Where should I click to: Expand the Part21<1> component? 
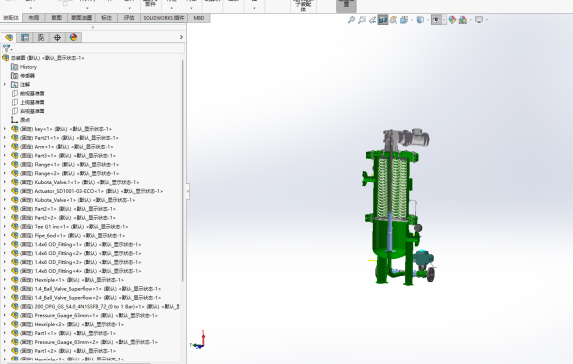point(5,138)
